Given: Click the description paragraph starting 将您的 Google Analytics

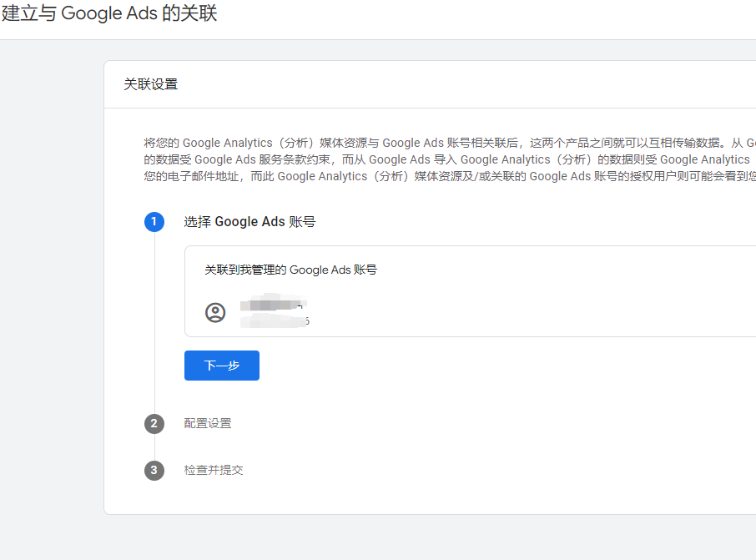Looking at the screenshot, I should pos(450,159).
